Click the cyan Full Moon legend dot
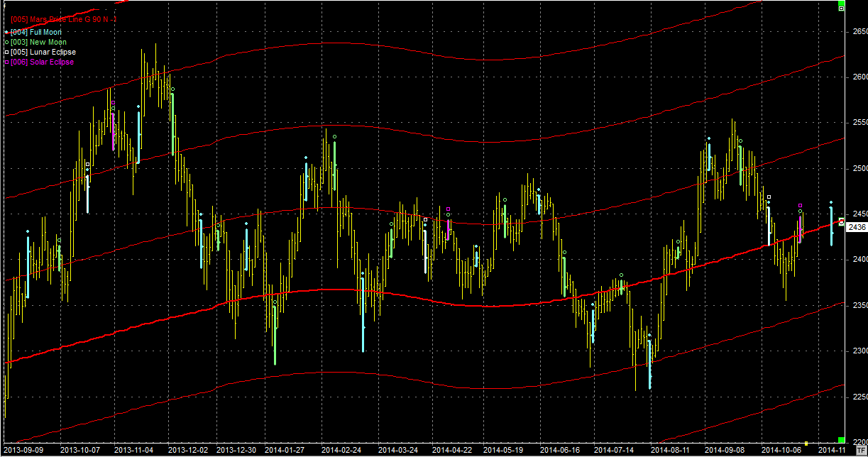Screen dimensions: 868x457 (6, 32)
